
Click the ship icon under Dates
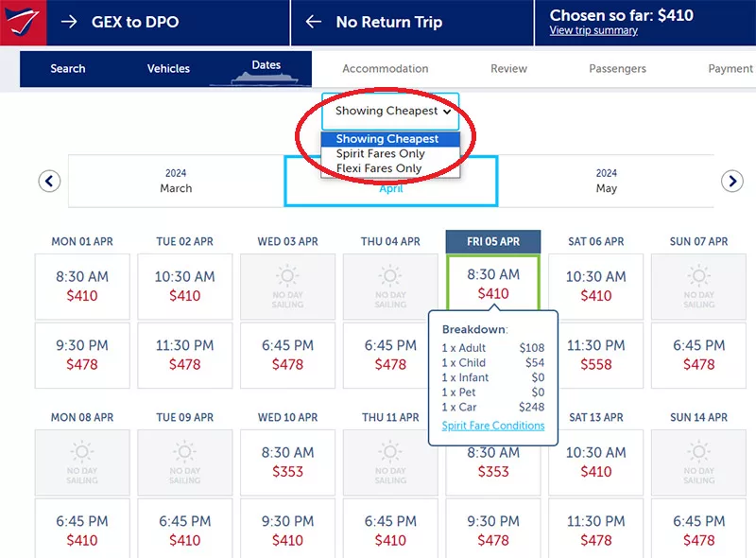pos(266,79)
